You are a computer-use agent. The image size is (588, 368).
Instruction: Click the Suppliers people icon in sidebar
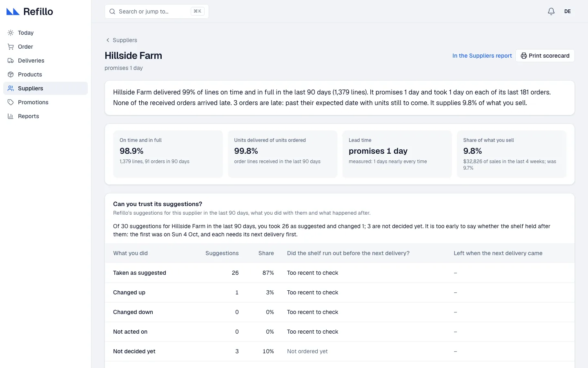click(11, 88)
